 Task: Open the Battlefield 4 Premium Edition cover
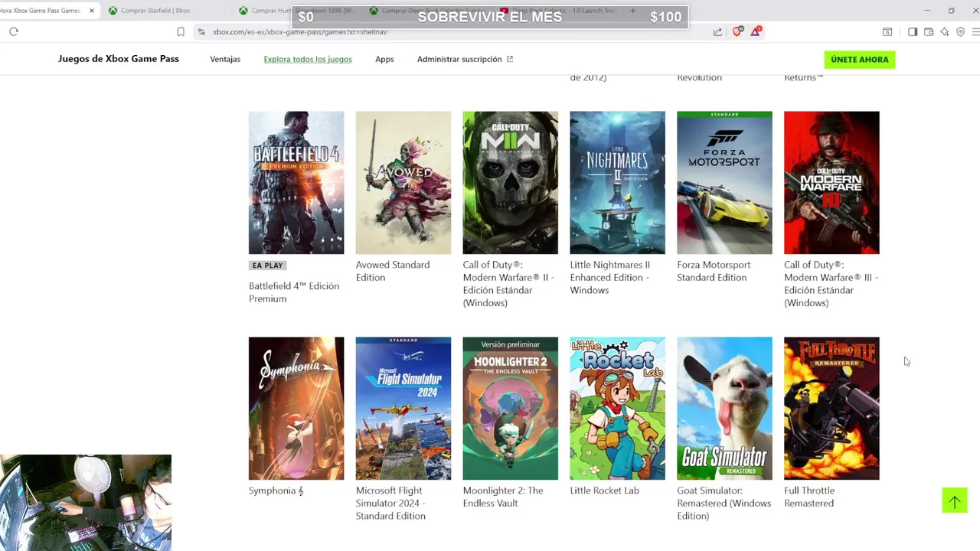click(x=296, y=183)
